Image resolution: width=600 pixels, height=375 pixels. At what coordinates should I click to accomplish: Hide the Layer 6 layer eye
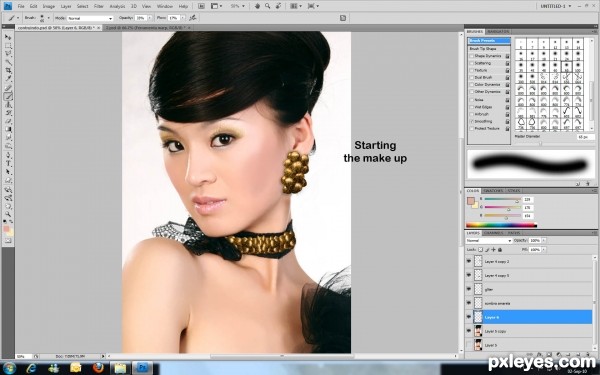(469, 317)
